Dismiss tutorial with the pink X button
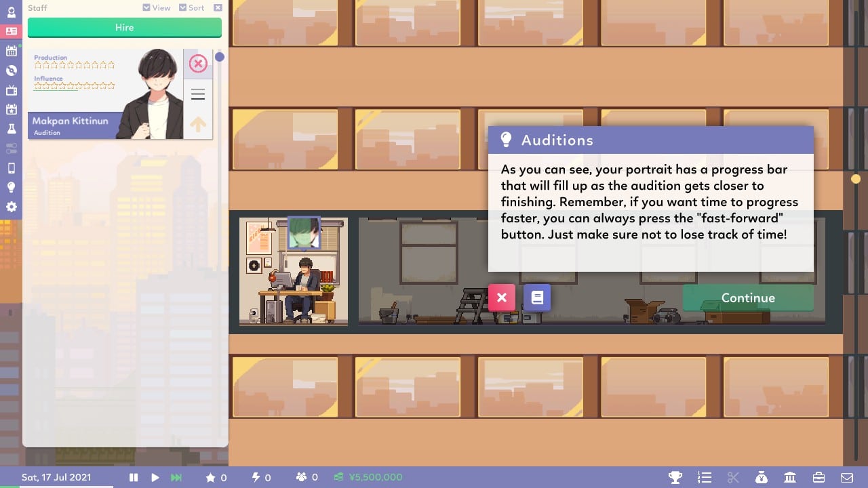The height and width of the screenshot is (488, 868). coord(502,298)
